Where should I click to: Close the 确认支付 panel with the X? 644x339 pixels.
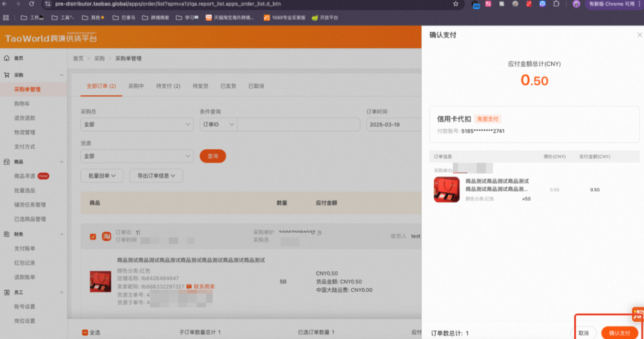point(640,35)
